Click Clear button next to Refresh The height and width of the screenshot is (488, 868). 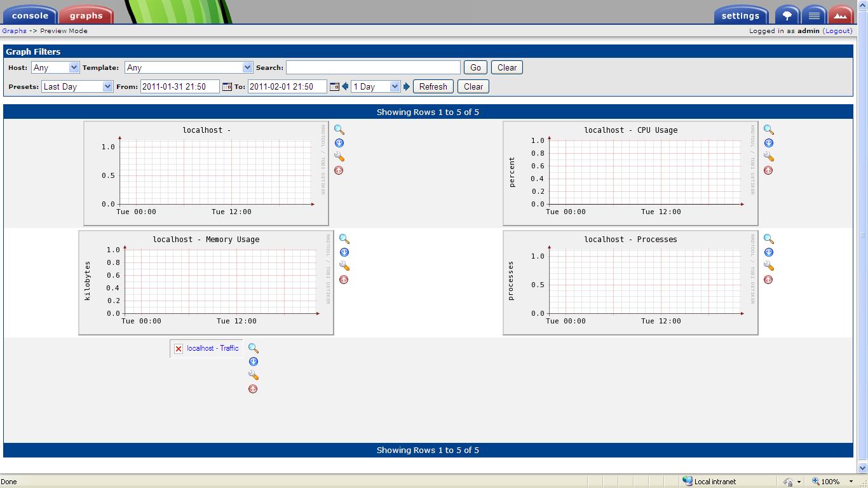pyautogui.click(x=473, y=86)
